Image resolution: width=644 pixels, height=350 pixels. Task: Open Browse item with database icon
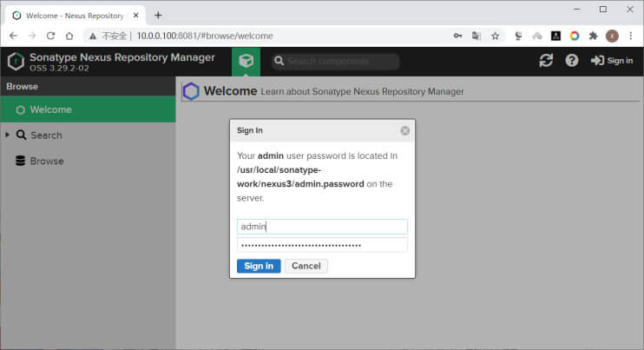coord(39,161)
